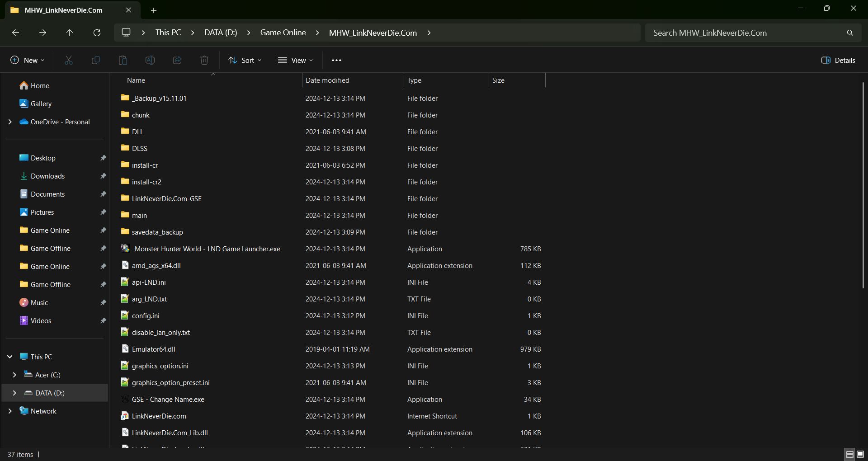Click the New button in toolbar
The height and width of the screenshot is (461, 868).
tap(28, 60)
